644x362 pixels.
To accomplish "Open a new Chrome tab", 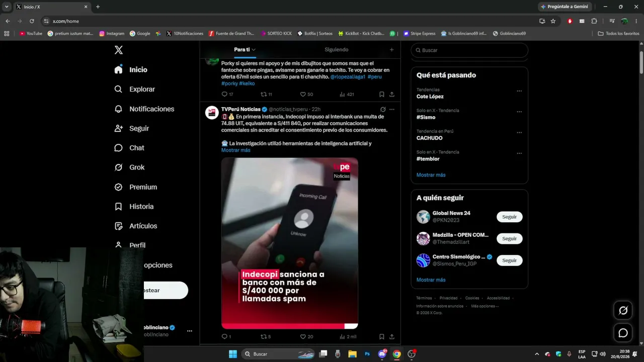I will pyautogui.click(x=98, y=7).
